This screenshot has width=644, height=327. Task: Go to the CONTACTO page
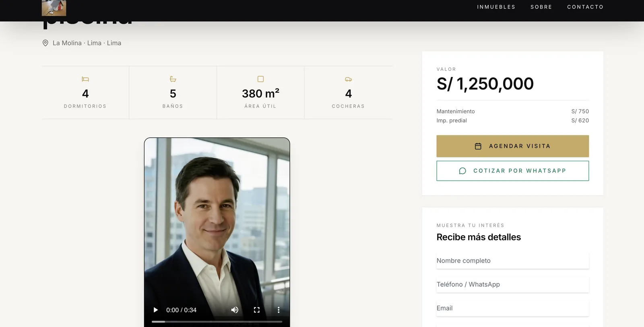click(585, 7)
